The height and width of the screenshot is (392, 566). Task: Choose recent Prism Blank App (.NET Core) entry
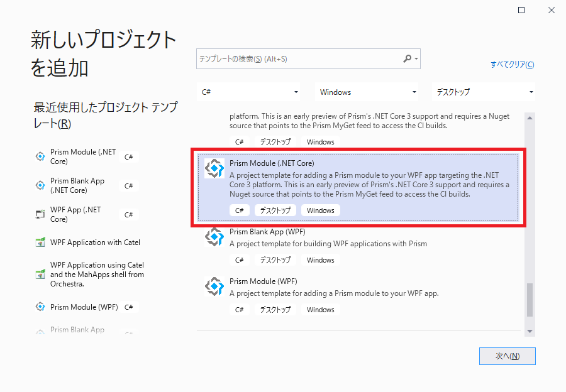click(87, 185)
